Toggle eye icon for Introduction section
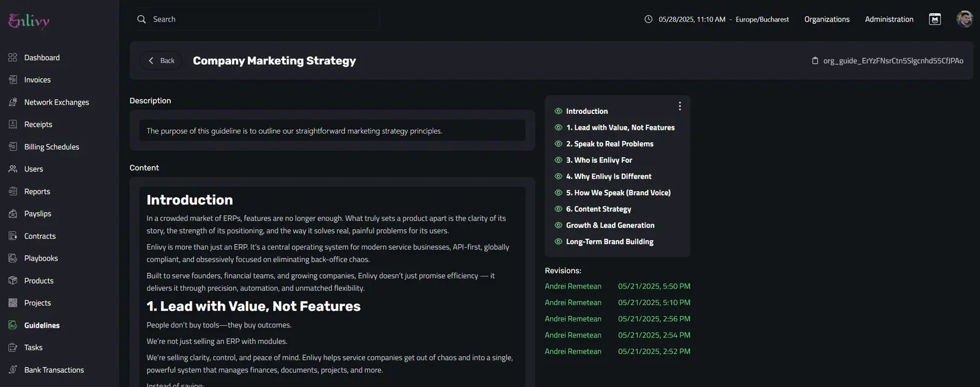Viewport: 980px width, 387px height. tap(559, 111)
